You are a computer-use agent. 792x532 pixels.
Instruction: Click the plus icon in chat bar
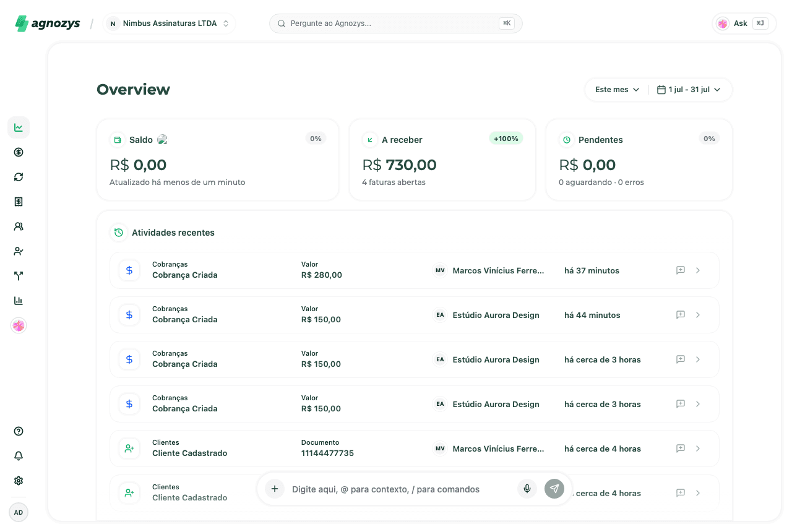tap(275, 489)
